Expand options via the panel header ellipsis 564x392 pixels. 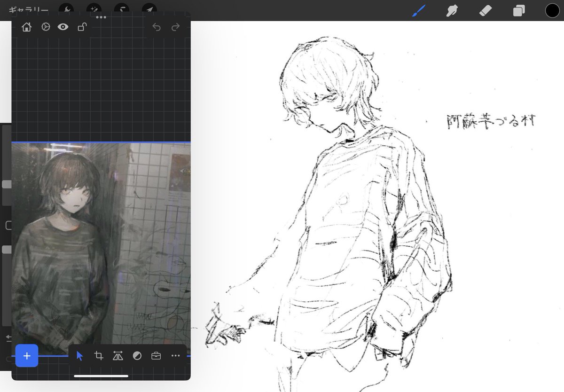101,17
